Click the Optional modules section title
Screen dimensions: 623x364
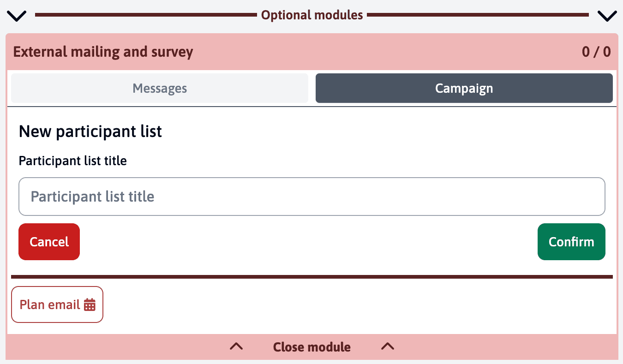pos(312,15)
